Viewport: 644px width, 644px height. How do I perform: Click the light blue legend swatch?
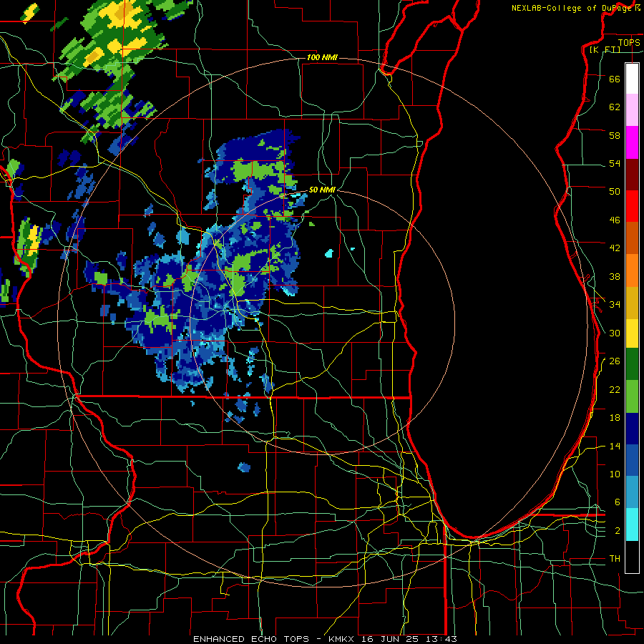tap(632, 492)
